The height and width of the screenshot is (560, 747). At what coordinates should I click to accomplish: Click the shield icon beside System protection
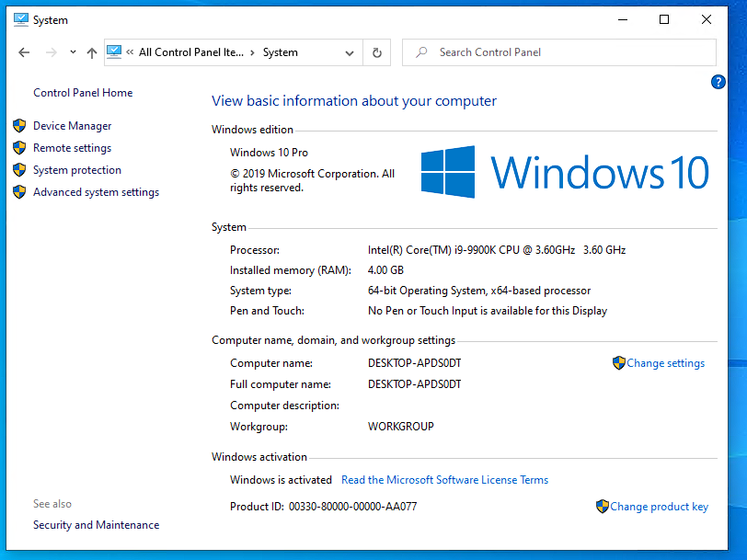coord(19,169)
